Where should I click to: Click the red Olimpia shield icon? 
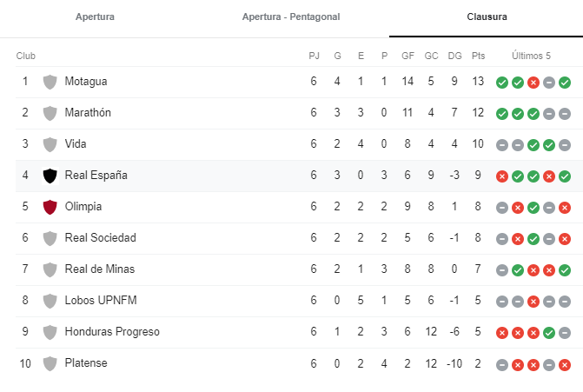tap(50, 207)
